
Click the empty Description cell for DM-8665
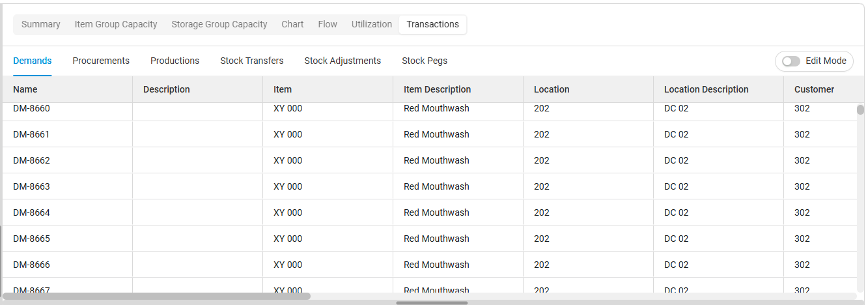(197, 239)
